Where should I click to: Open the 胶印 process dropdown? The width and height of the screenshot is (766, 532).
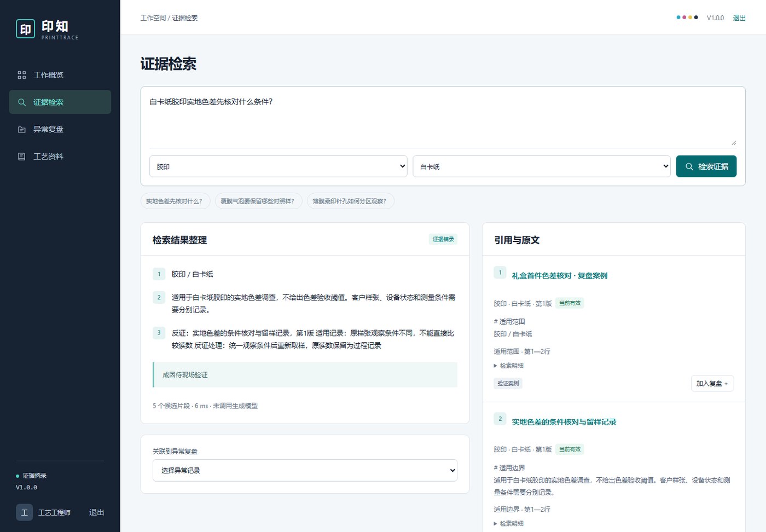(x=278, y=166)
